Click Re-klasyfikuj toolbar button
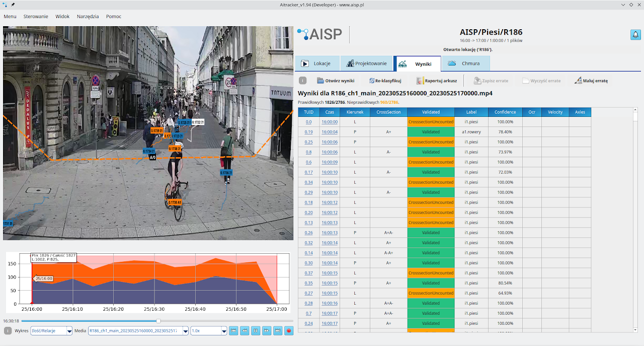This screenshot has height=346, width=644. [385, 81]
